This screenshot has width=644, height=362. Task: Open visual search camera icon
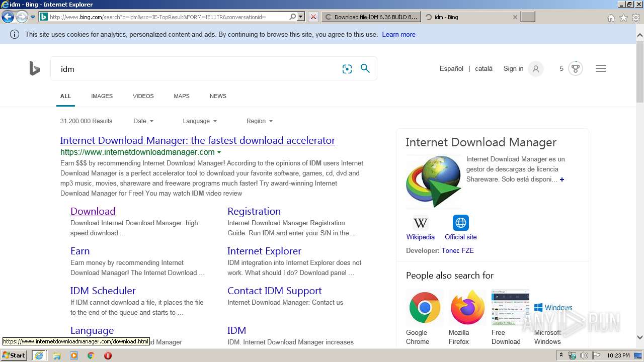347,69
